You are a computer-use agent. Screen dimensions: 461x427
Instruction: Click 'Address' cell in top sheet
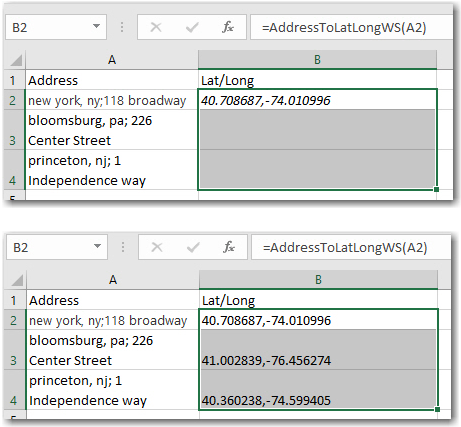[112, 80]
